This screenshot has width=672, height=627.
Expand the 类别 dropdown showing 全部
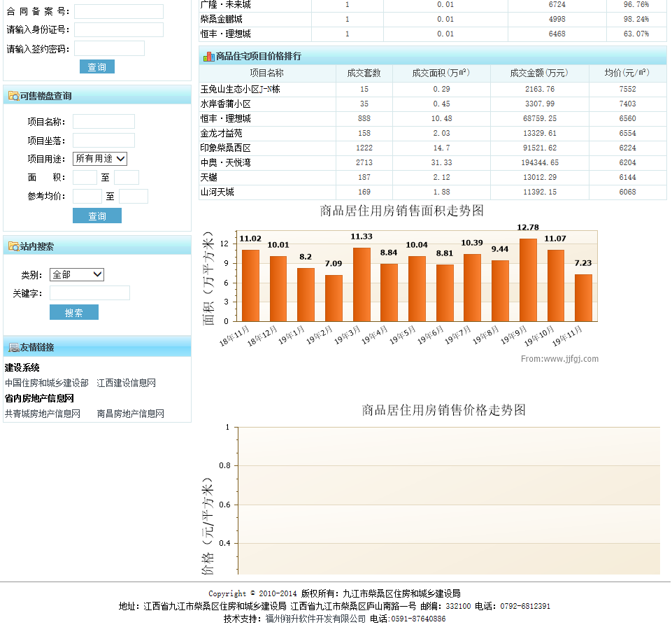pyautogui.click(x=77, y=274)
